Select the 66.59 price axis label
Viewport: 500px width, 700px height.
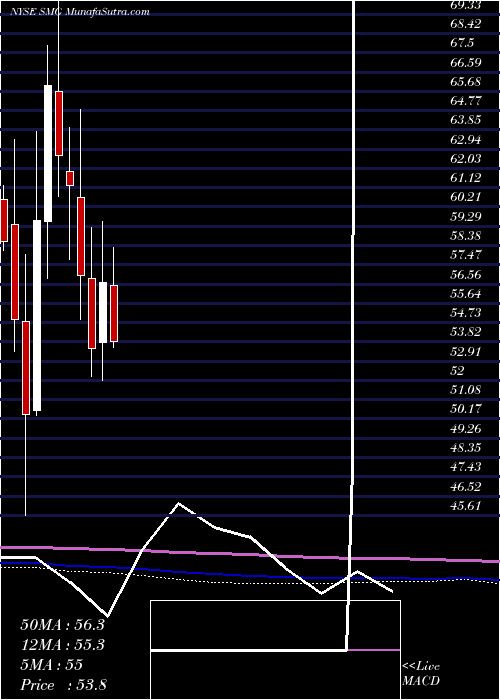tap(466, 62)
